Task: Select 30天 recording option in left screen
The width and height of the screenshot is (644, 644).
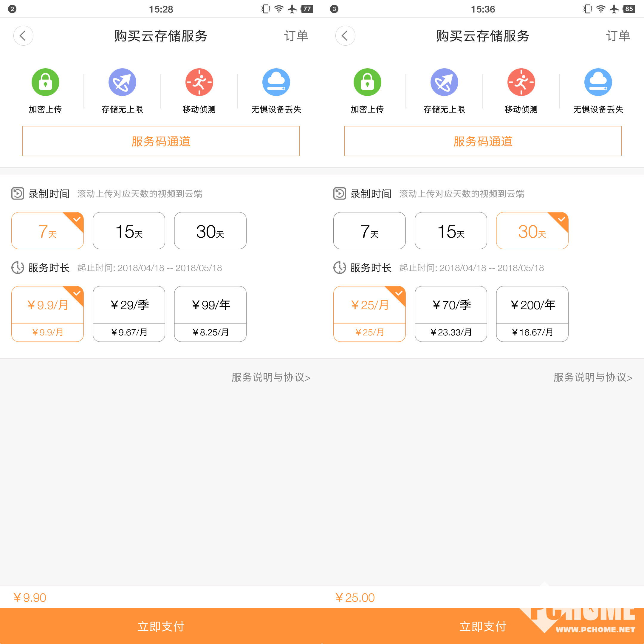Action: click(210, 231)
